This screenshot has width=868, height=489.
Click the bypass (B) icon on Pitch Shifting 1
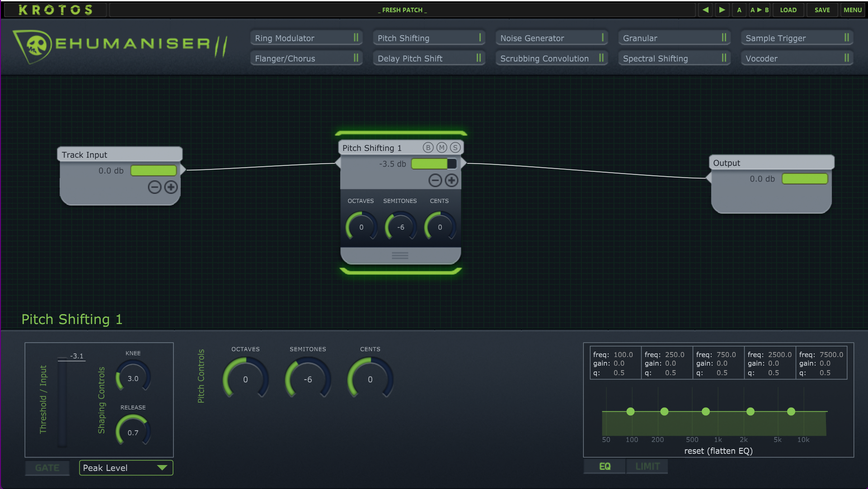click(428, 147)
